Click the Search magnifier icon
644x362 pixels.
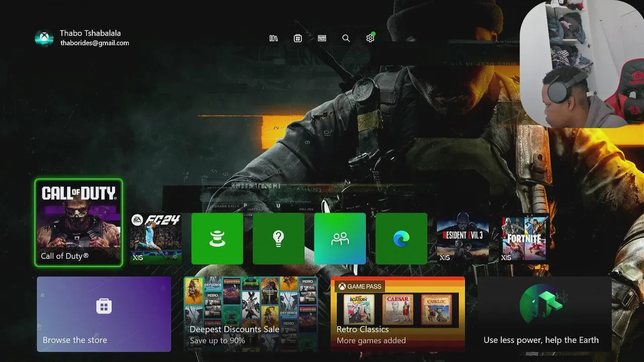346,38
